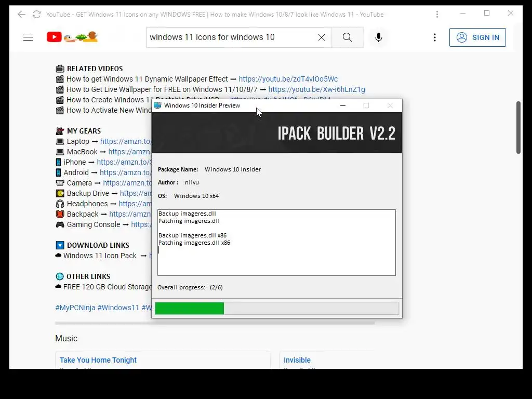Open the Headphones link
Image resolution: width=532 pixels, height=399 pixels.
click(x=135, y=204)
